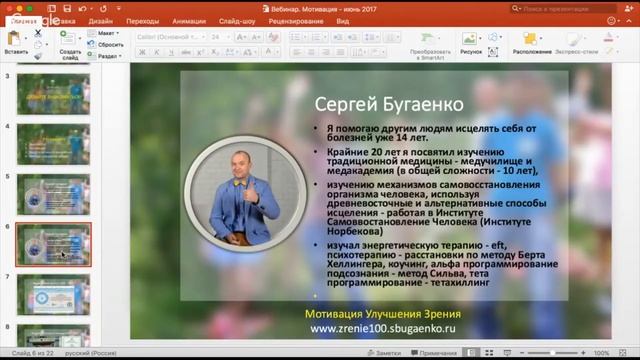This screenshot has width=640, height=360.
Task: Toggle strikethrough abc formatting
Action: [186, 52]
